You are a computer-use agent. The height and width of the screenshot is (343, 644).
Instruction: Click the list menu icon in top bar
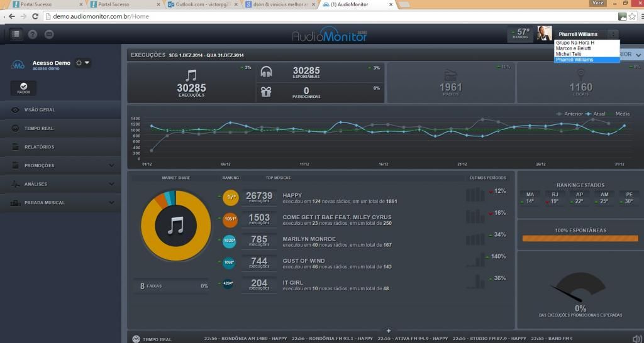(x=16, y=35)
